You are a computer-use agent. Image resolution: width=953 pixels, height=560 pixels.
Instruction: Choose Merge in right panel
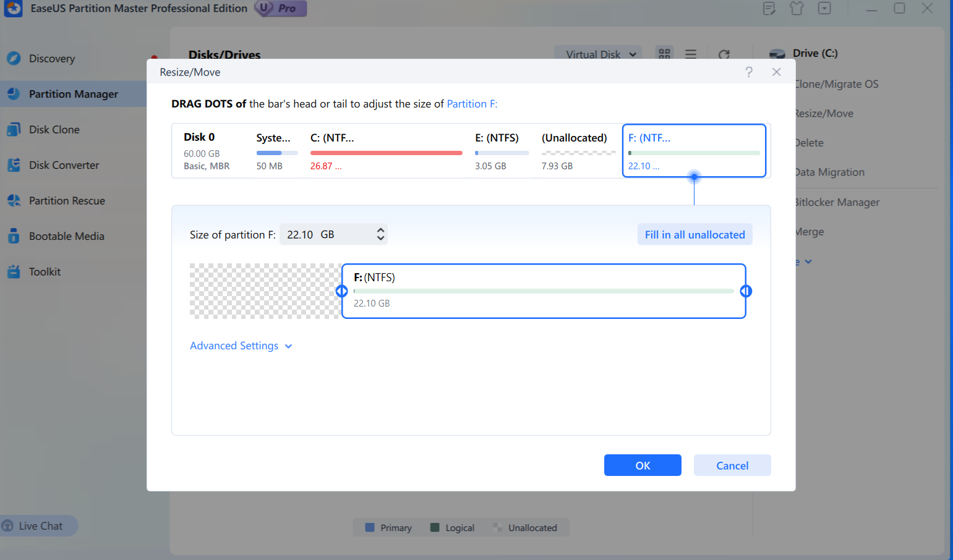810,232
